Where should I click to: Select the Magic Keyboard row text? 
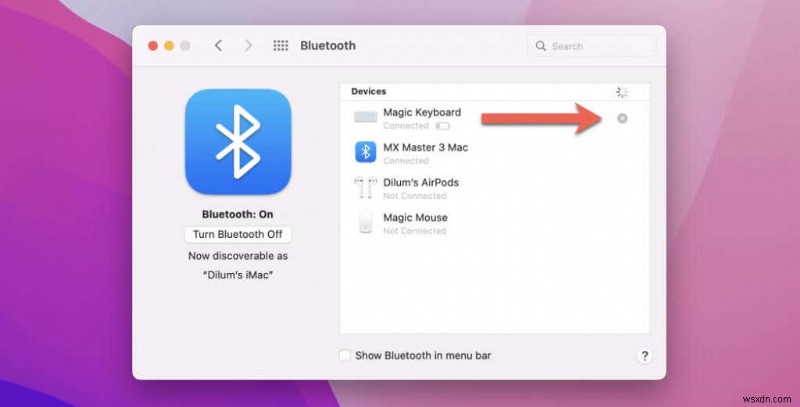pyautogui.click(x=422, y=113)
